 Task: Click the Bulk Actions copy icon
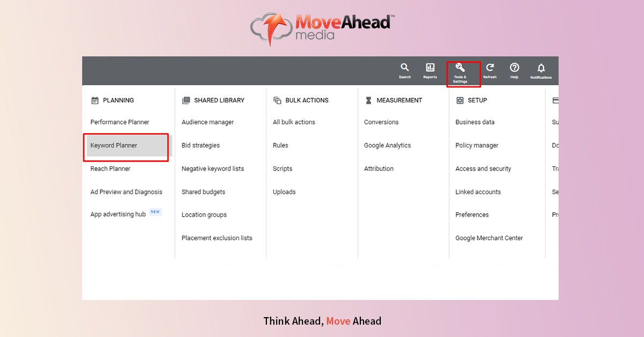point(277,100)
